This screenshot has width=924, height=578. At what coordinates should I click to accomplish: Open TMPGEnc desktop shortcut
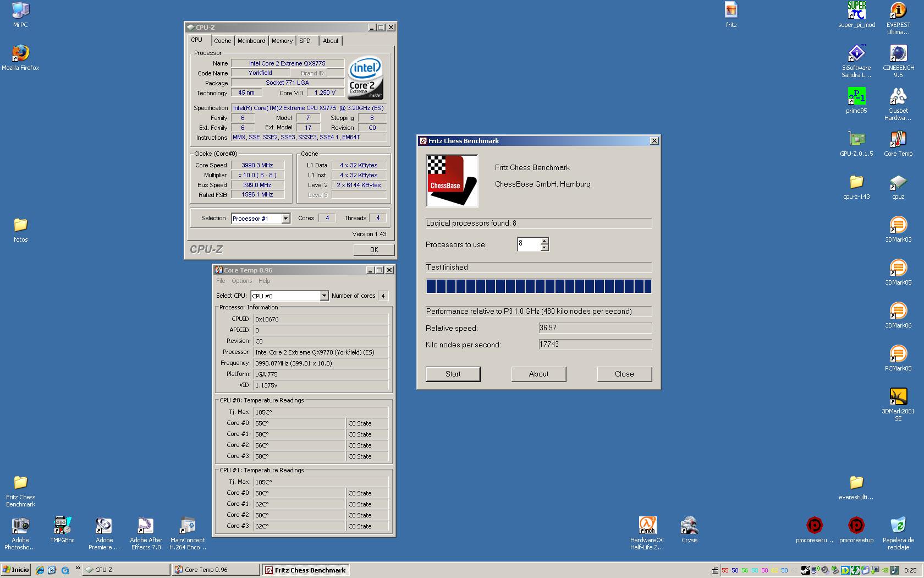click(62, 530)
